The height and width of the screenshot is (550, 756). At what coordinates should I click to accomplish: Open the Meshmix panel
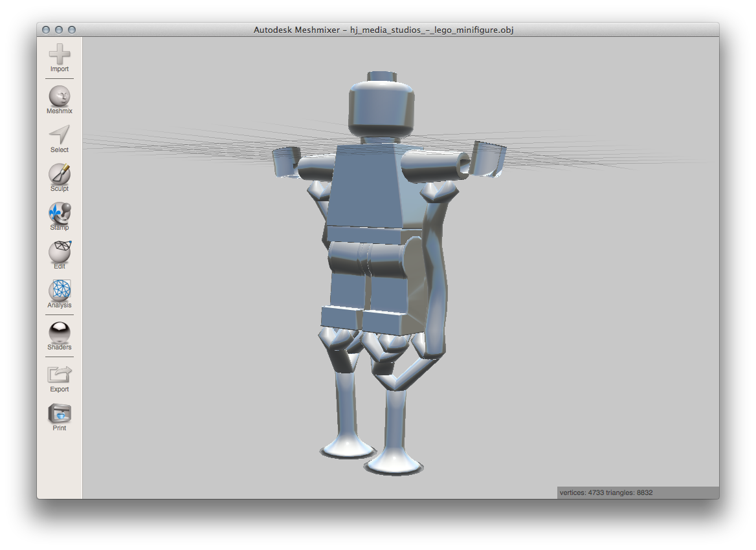point(59,97)
